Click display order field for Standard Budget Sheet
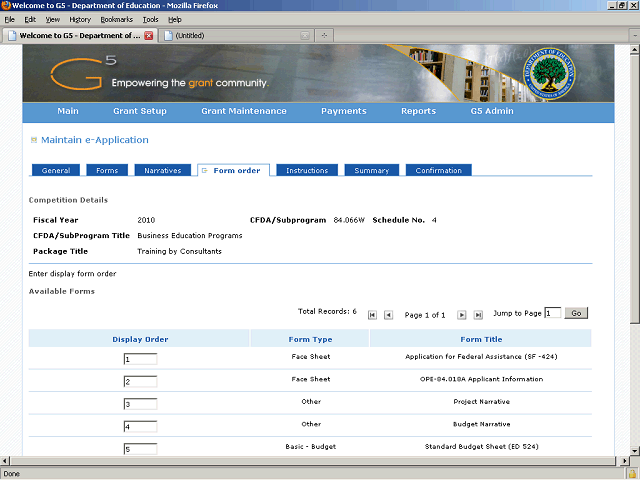The image size is (640, 480). [140, 449]
